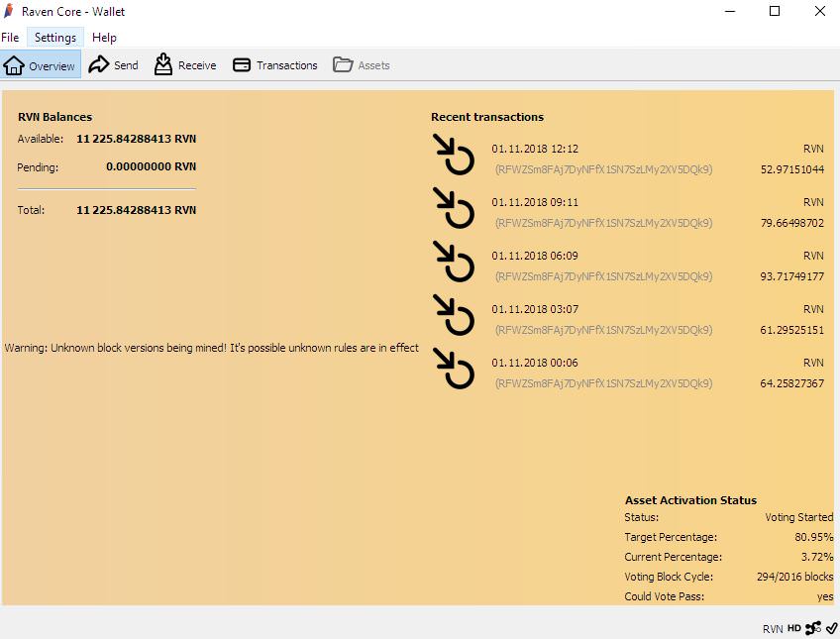Click the Voting Started status value
The width and height of the screenshot is (840, 639).
798,517
